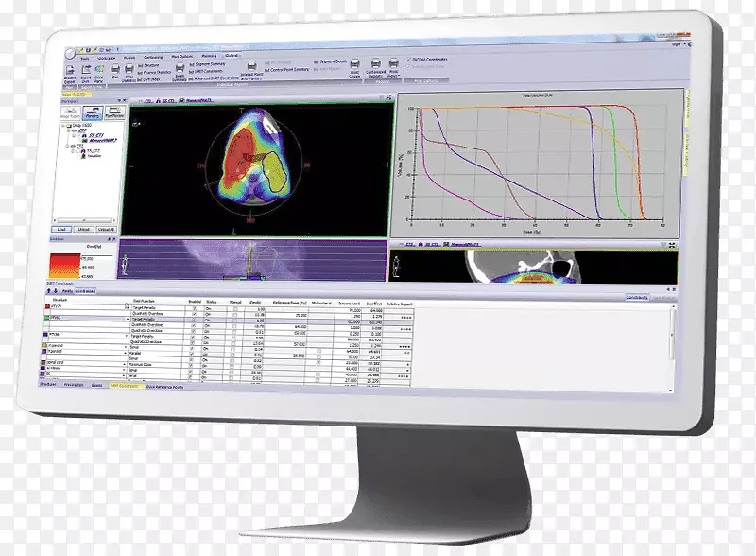Open structure dropdown for PTV63 row
The height and width of the screenshot is (556, 756).
coord(128,319)
